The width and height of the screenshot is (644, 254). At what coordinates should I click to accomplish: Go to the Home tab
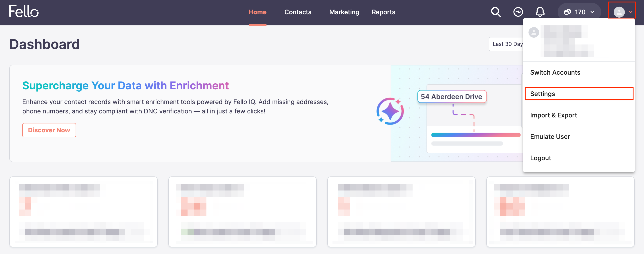257,12
